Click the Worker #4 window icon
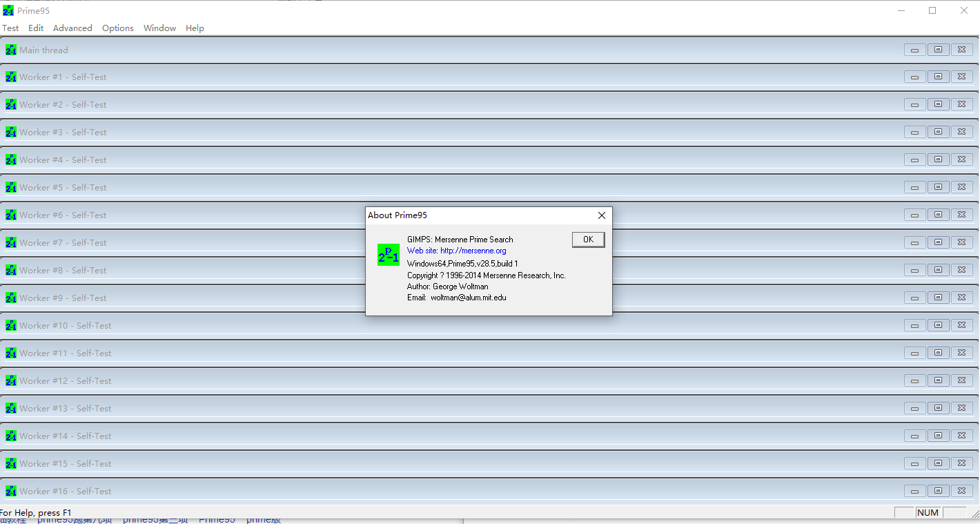This screenshot has width=980, height=524. [x=10, y=159]
